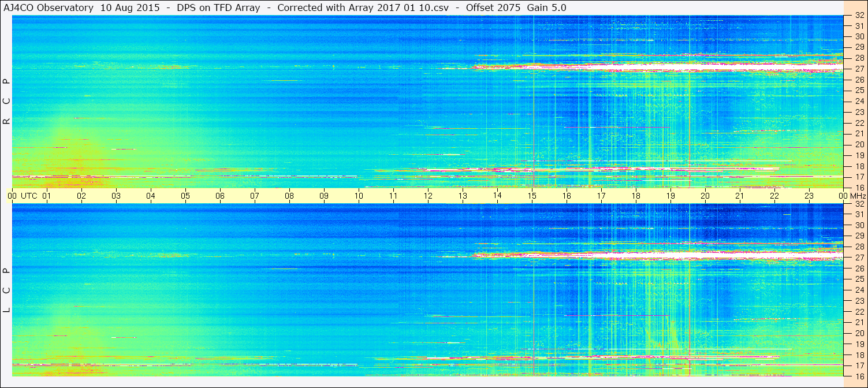
Task: Click the 18 MHz tick of LCP panel
Action: point(859,355)
